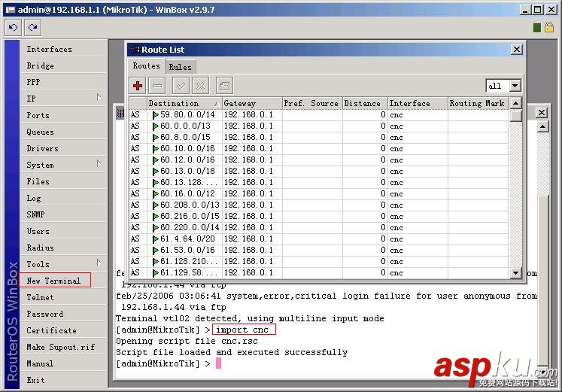The width and height of the screenshot is (562, 392).
Task: Add a new route with red plus
Action: [137, 86]
